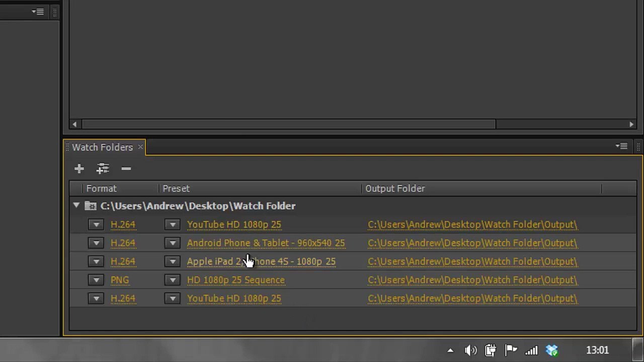
Task: Open preset dropdown for first YouTube HD 1080p 25
Action: (173, 225)
